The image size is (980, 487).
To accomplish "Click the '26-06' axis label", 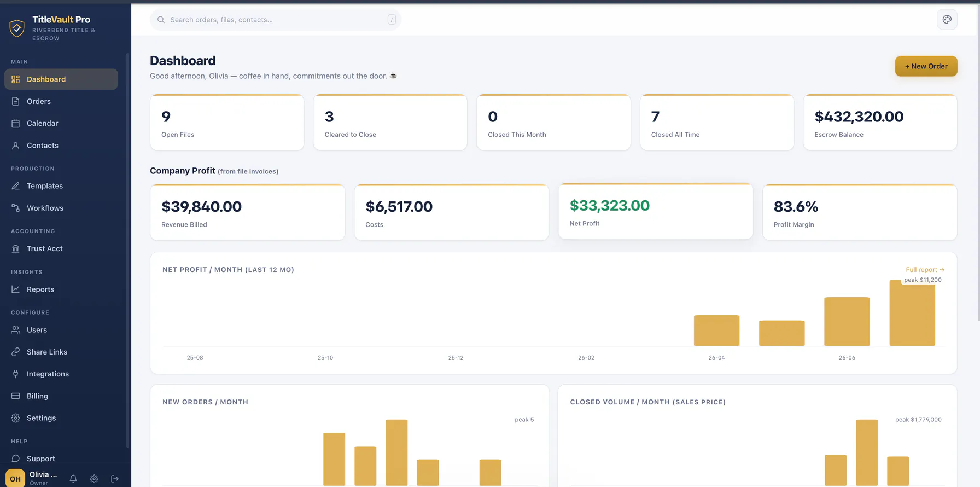I will (x=847, y=358).
